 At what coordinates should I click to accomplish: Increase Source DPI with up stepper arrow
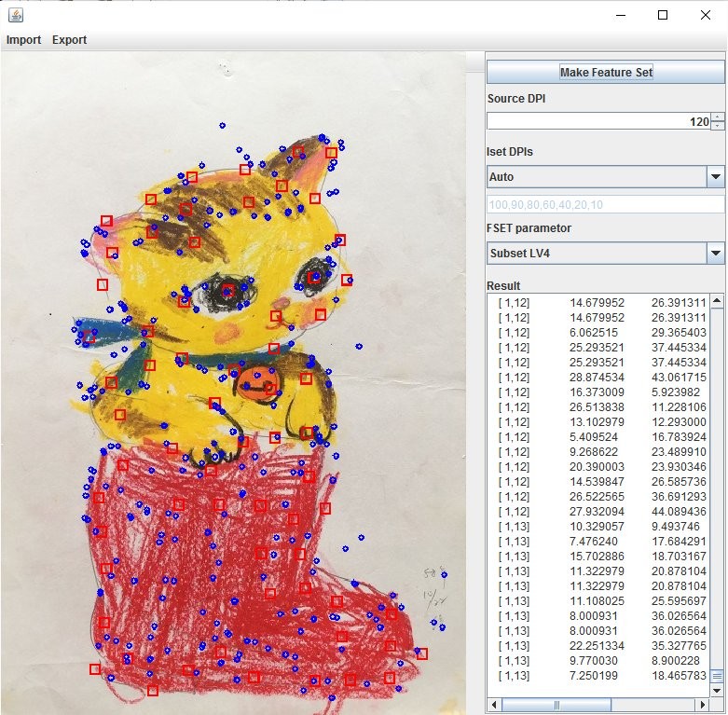coord(718,117)
